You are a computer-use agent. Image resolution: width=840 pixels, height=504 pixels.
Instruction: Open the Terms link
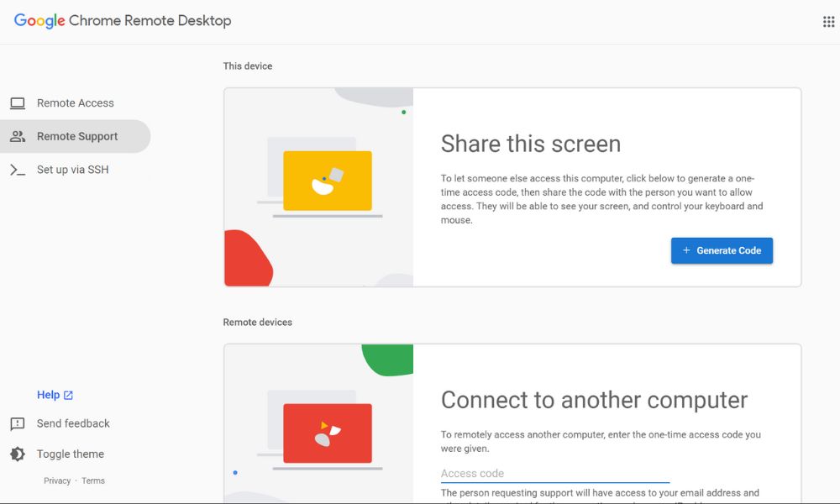pyautogui.click(x=93, y=481)
